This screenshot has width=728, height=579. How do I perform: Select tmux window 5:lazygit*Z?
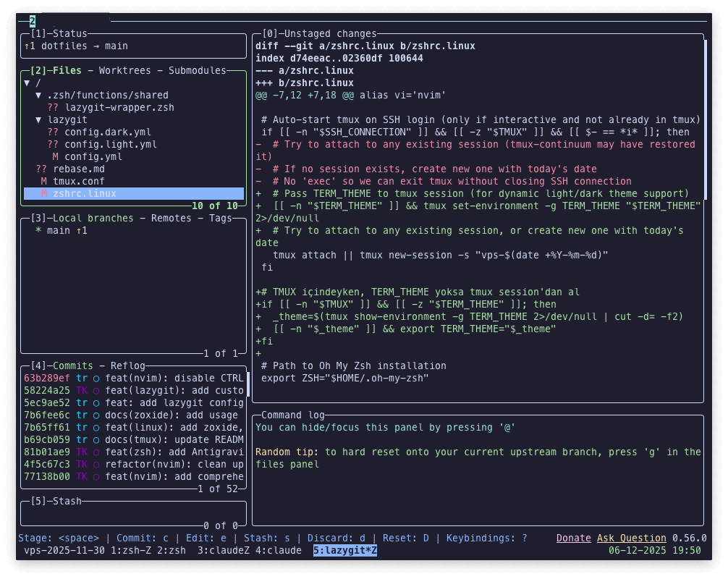pyautogui.click(x=345, y=551)
